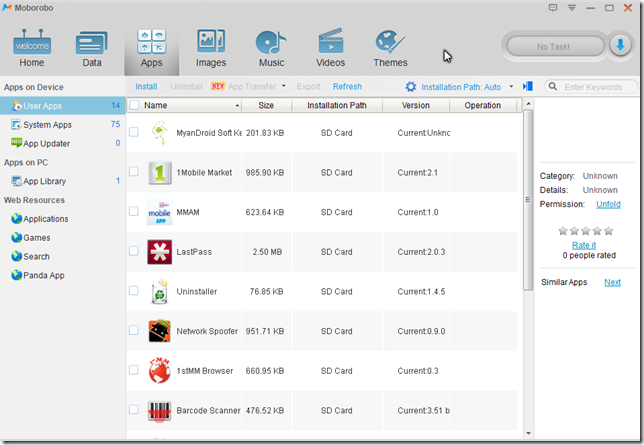Check the LastPass row checkbox

pyautogui.click(x=133, y=251)
